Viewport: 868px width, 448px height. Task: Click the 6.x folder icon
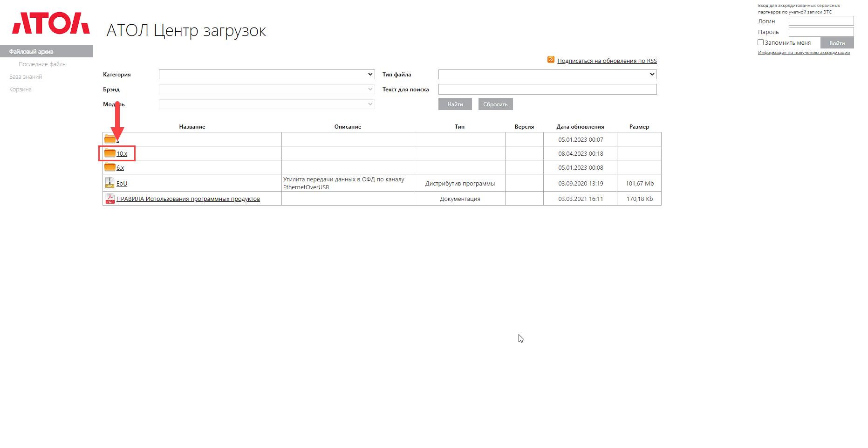(x=110, y=167)
